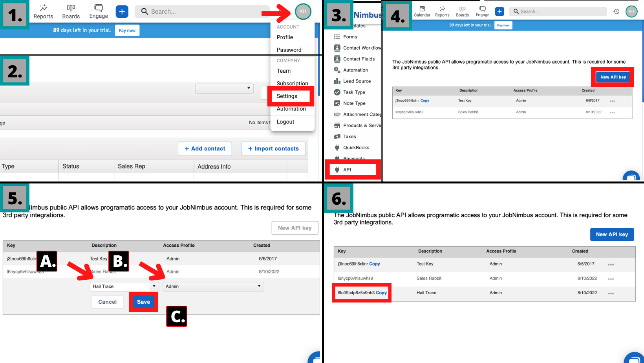Open the chat bubble in step 6 corner
This screenshot has height=363, width=644.
pos(634,357)
